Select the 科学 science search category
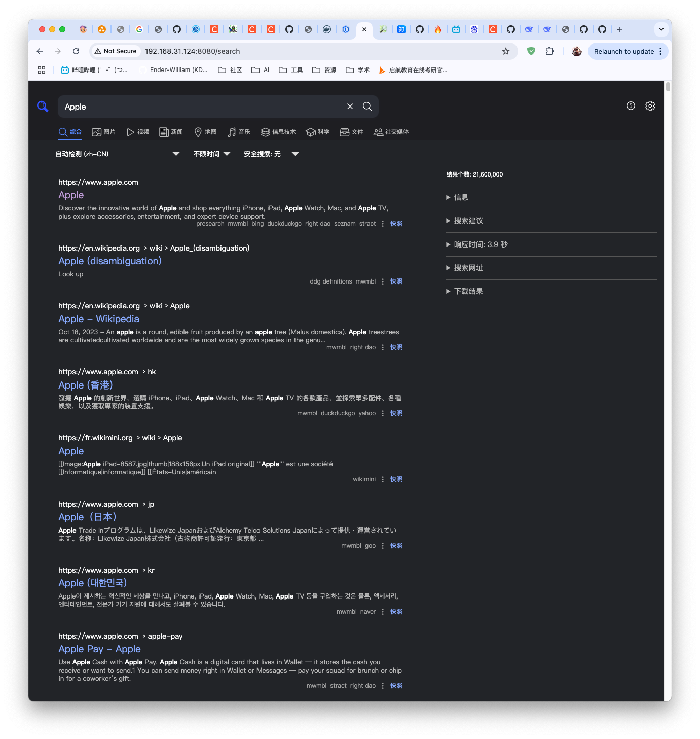 click(x=317, y=132)
